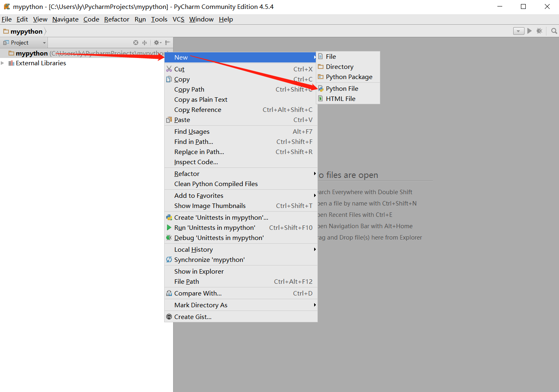Viewport: 559px width, 392px height.
Task: Click the Synchronize refresh icon
Action: coord(169,259)
